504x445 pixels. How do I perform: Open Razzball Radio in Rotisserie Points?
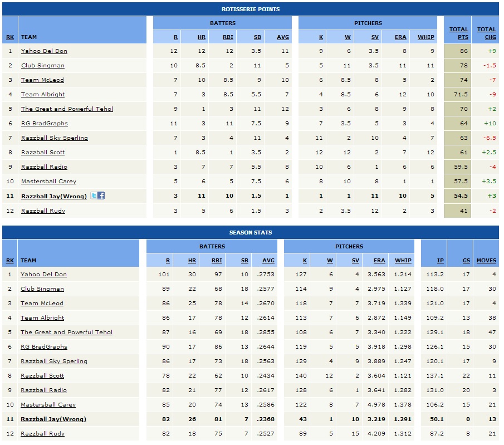pos(44,167)
